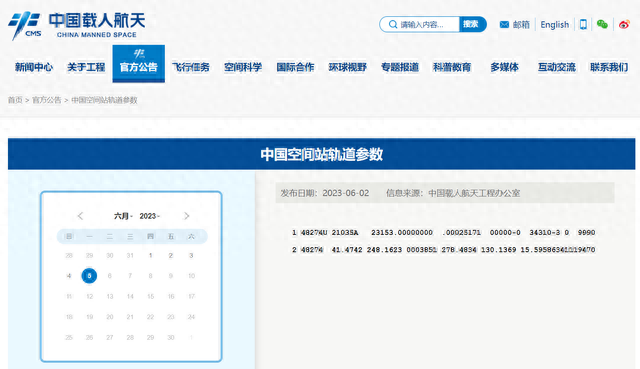Click the 发布日期: 2023-06-02 text

pyautogui.click(x=324, y=193)
